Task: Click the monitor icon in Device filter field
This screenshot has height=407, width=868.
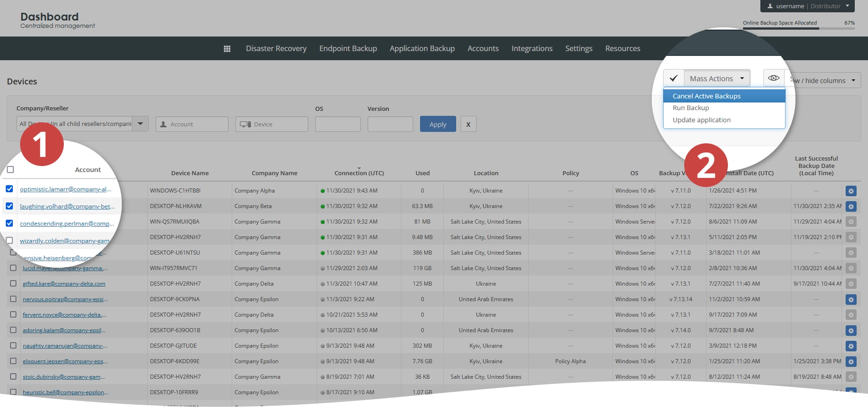Action: [245, 124]
